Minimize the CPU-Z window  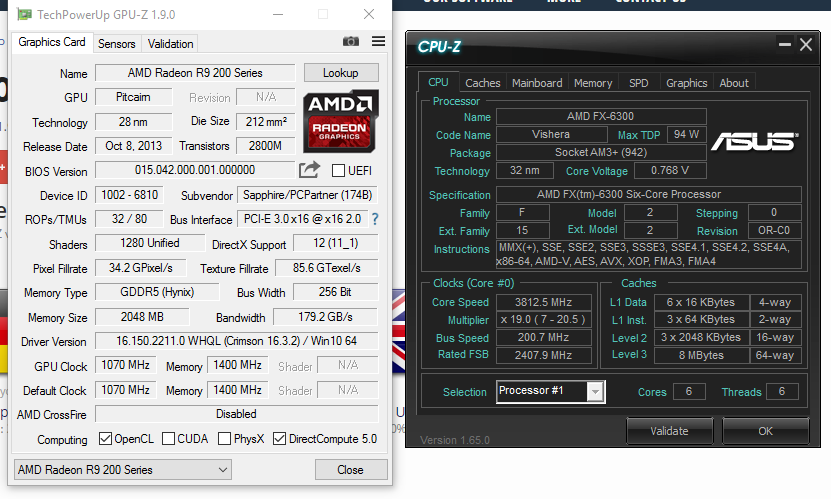click(x=785, y=44)
